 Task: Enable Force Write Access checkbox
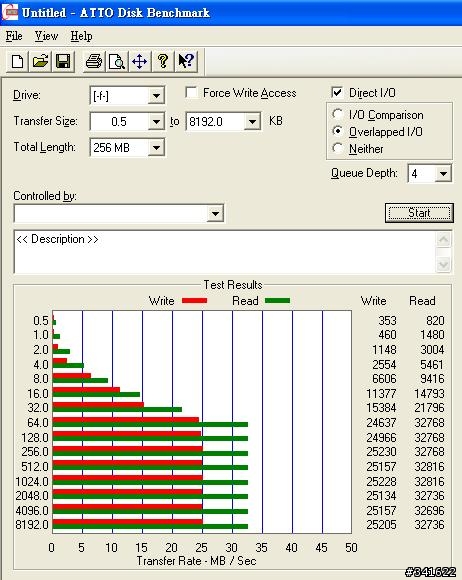pyautogui.click(x=191, y=92)
